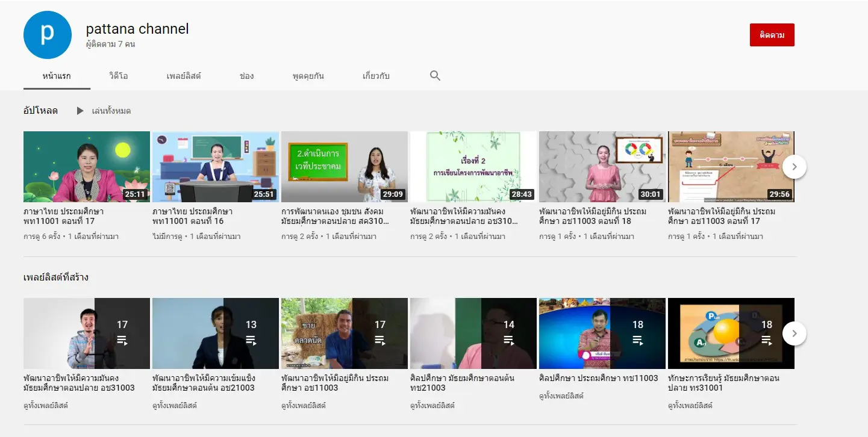Open title อช11003 ตอนที่ 18
Image resolution: width=868 pixels, height=437 pixels.
coord(593,217)
